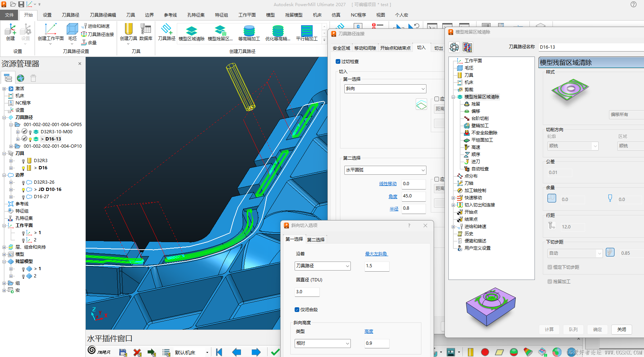Toggle the gouge check (过切检查) checkbox
Image resolution: width=644 pixels, height=357 pixels.
click(338, 62)
